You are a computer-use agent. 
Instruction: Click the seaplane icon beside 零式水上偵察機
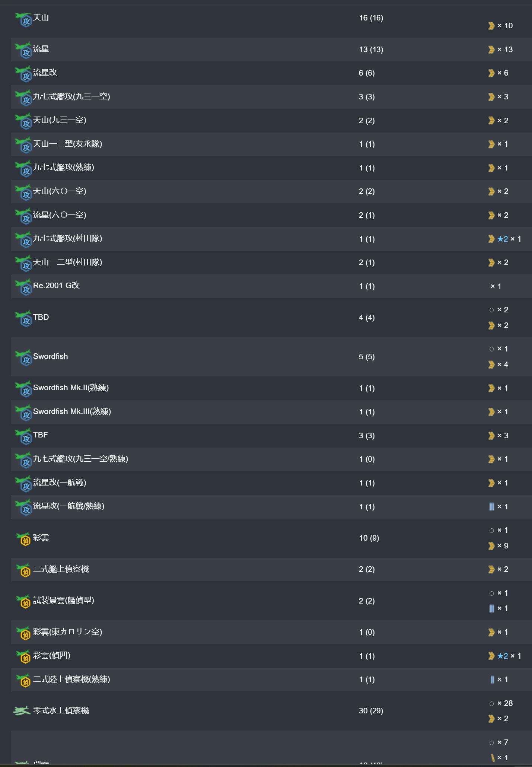22,711
